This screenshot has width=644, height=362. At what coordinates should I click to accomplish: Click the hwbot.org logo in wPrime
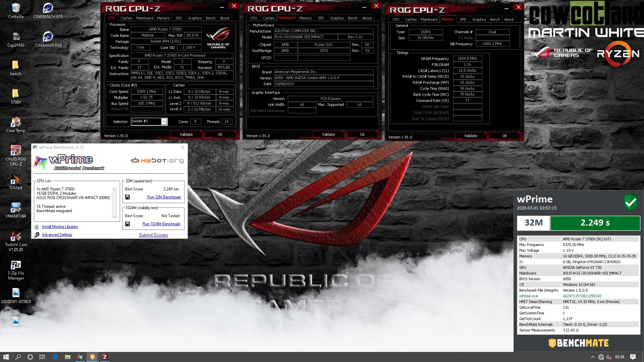(157, 161)
